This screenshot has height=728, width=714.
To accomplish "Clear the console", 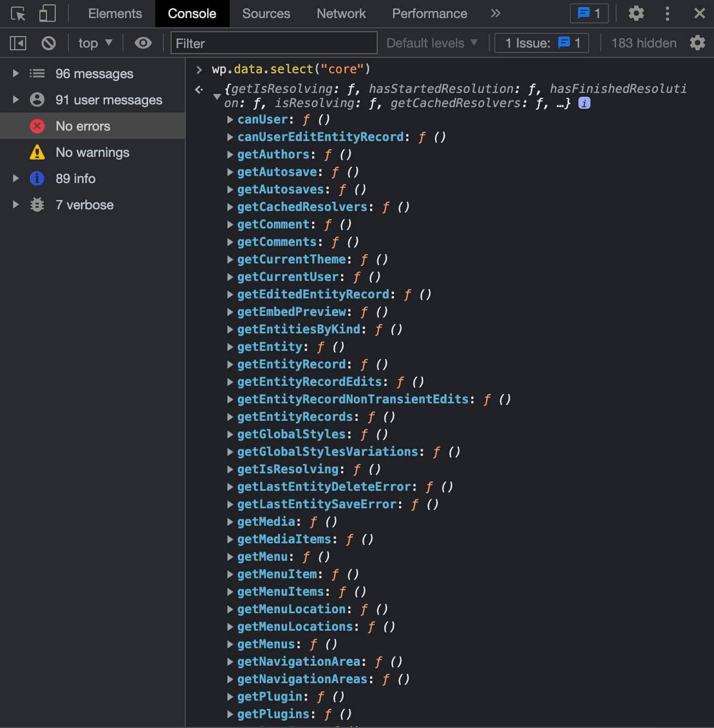I will click(x=49, y=43).
